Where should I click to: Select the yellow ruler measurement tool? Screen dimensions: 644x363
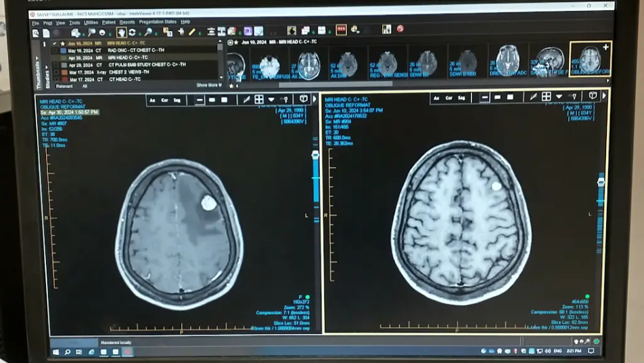click(191, 32)
